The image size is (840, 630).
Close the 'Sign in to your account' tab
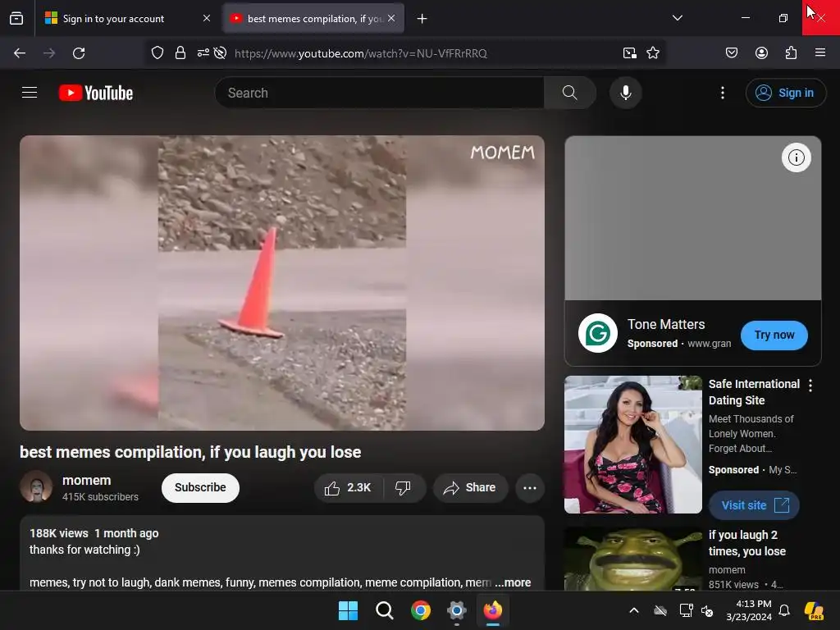coord(207,18)
